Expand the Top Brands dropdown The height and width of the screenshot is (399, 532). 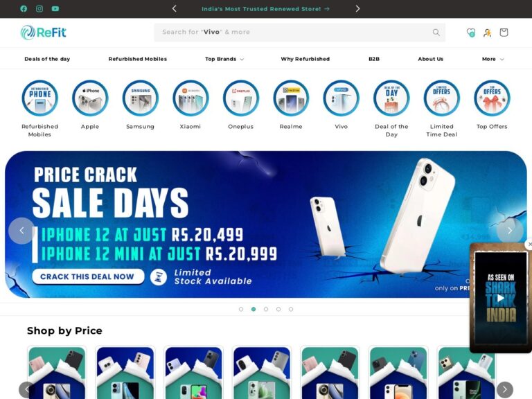[x=224, y=59]
